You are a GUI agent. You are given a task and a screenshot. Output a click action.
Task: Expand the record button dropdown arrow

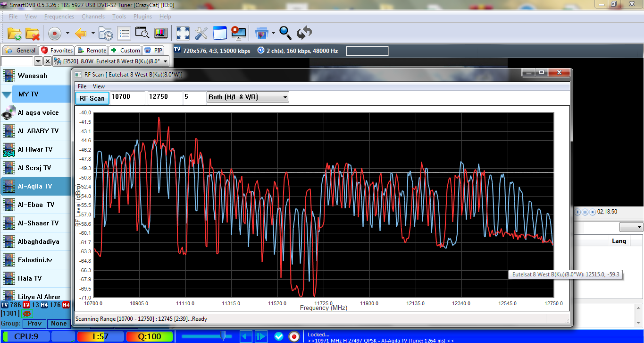67,34
